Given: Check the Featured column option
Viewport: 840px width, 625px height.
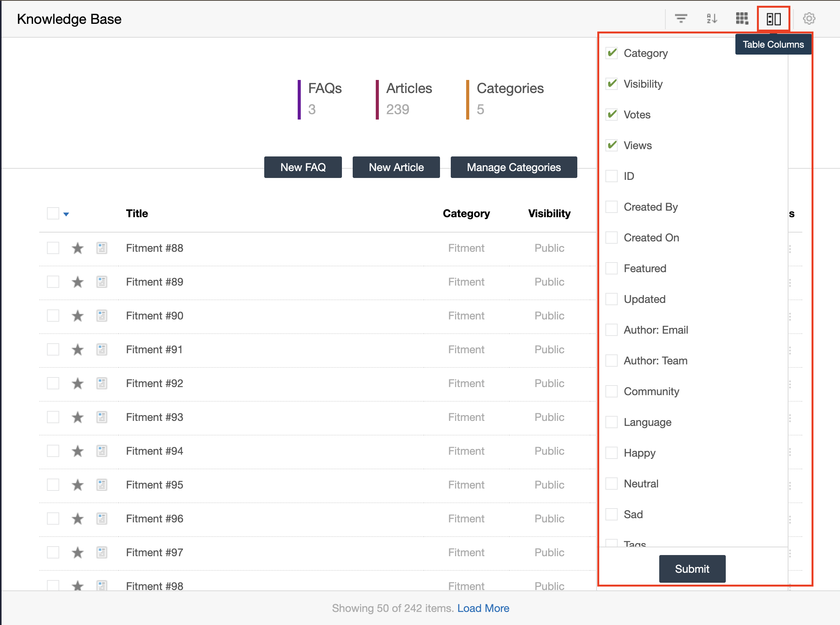Looking at the screenshot, I should pos(612,268).
